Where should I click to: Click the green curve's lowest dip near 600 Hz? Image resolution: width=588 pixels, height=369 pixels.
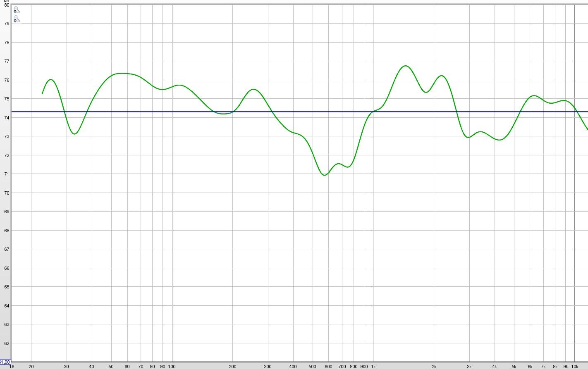325,175
